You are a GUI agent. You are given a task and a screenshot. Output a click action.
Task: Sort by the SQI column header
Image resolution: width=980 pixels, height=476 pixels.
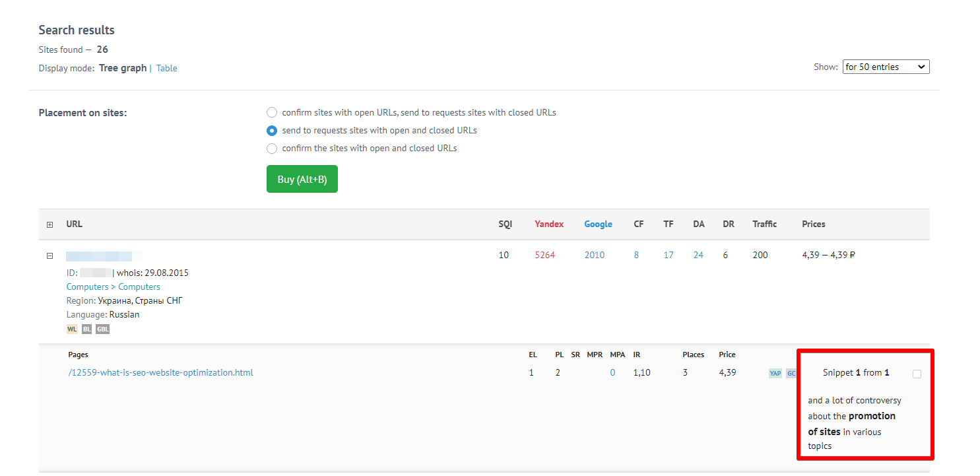point(505,224)
